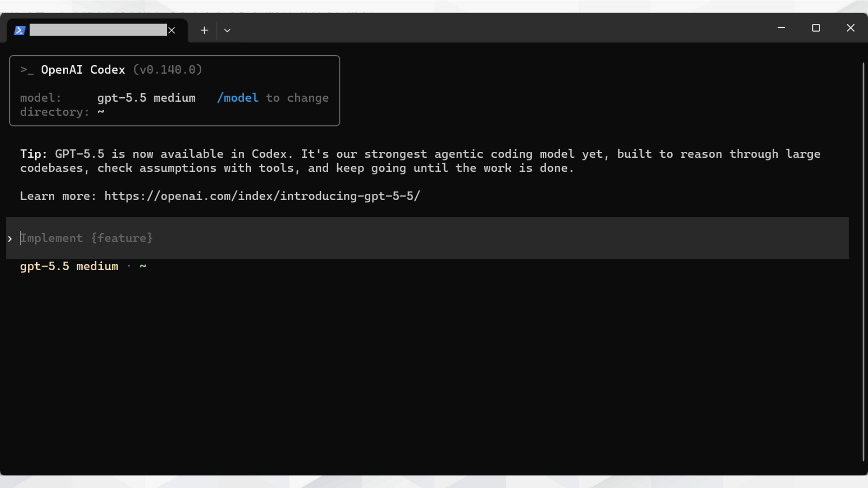Viewport: 868px width, 488px height.
Task: Click 'gpt-5.5 medium' in the header box
Action: 146,98
